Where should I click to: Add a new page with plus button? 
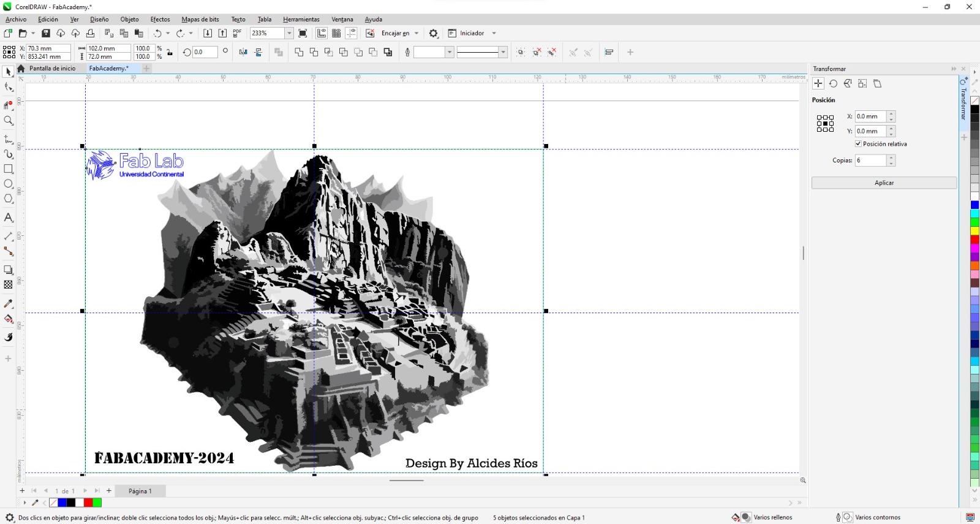109,491
